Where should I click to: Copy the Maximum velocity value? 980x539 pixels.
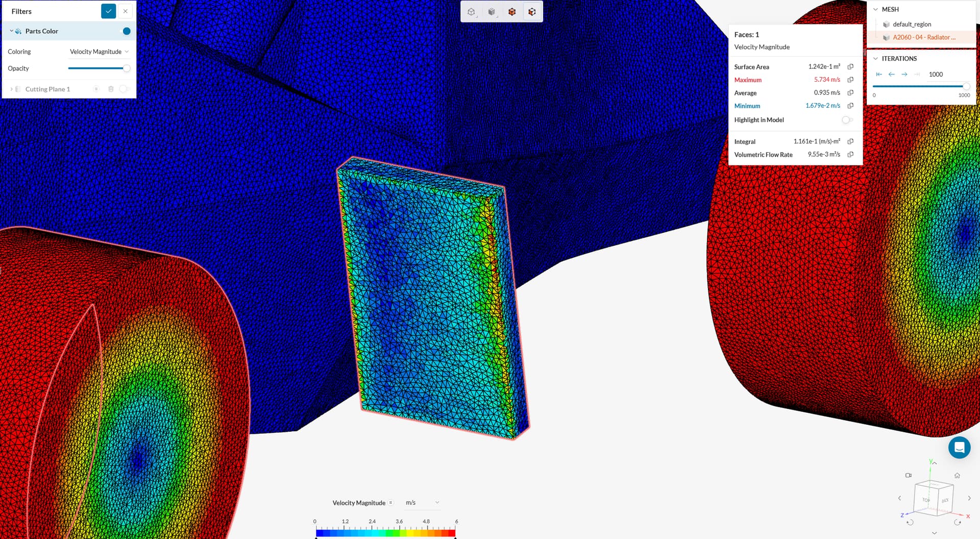[850, 80]
